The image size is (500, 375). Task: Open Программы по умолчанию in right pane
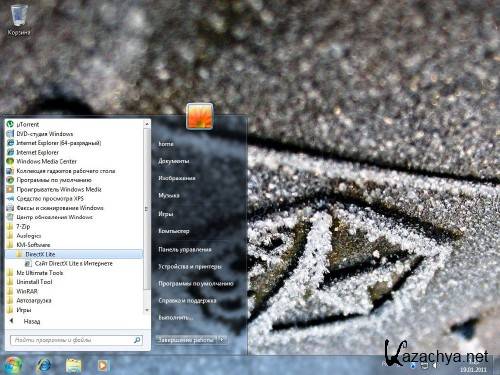coord(196,284)
